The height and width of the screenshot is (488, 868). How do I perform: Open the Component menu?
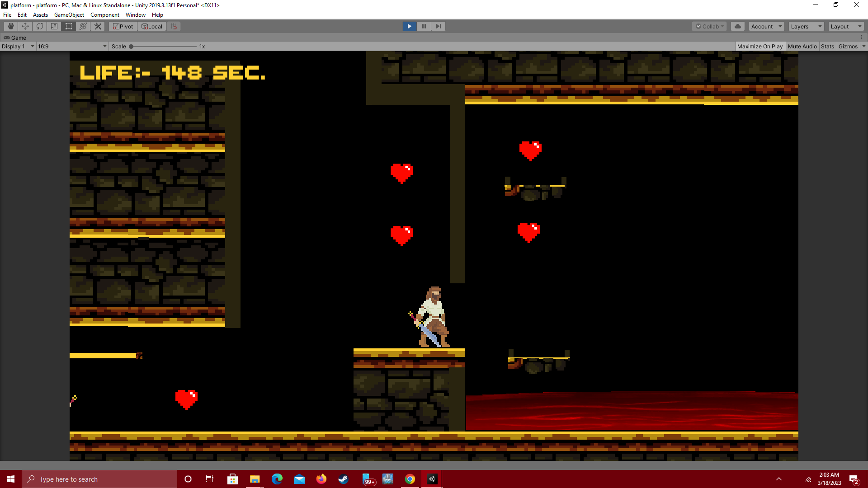(x=105, y=15)
